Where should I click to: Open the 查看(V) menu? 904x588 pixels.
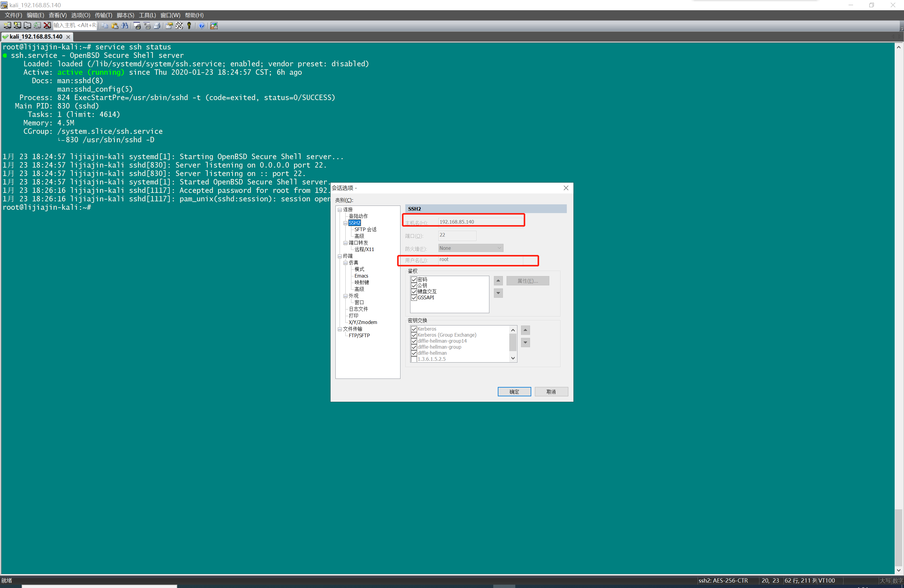tap(58, 15)
